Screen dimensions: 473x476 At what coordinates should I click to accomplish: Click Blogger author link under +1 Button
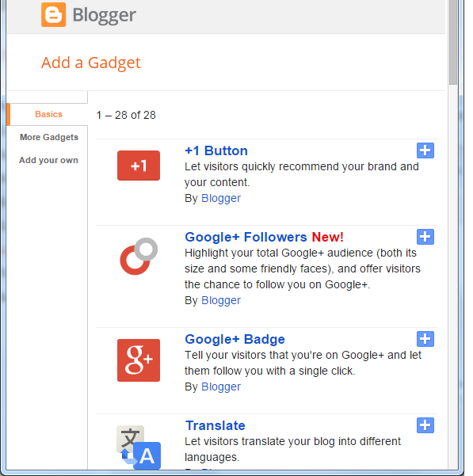tap(221, 198)
